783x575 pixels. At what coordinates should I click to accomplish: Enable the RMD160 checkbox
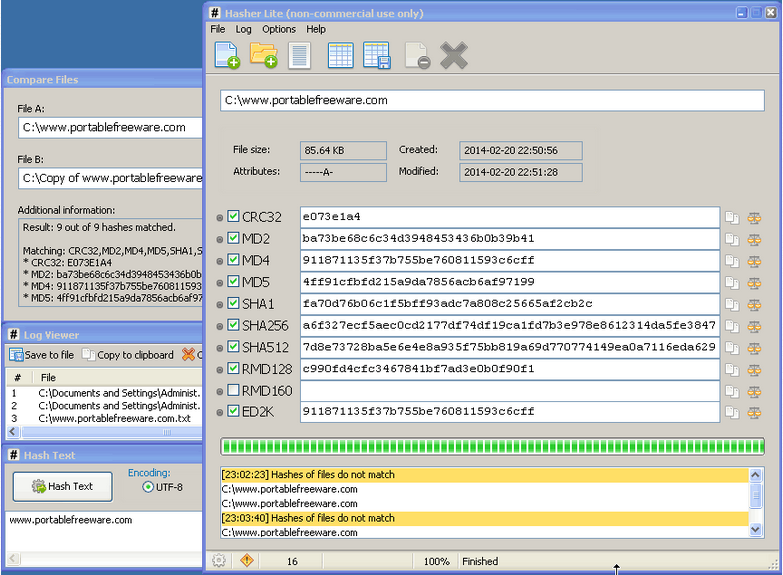[x=233, y=390]
